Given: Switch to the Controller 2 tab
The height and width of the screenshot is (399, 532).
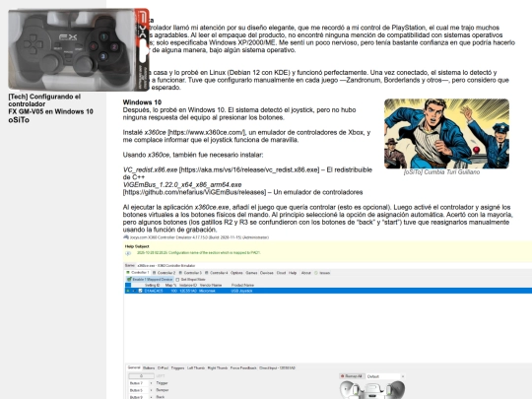Looking at the screenshot, I should coord(165,273).
